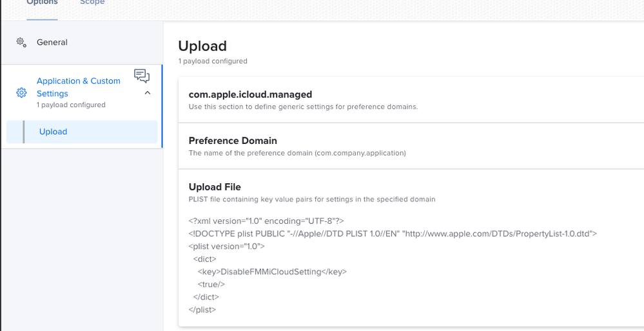Click the '1 payload configured' sidebar text
Viewport: 644px width, 331px height.
click(x=71, y=105)
